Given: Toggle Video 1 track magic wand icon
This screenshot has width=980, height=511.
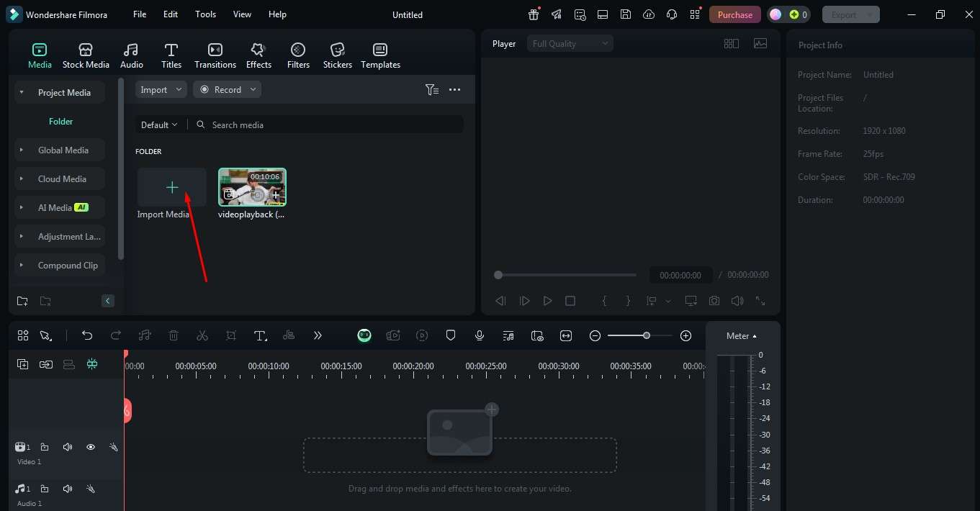Looking at the screenshot, I should point(113,447).
